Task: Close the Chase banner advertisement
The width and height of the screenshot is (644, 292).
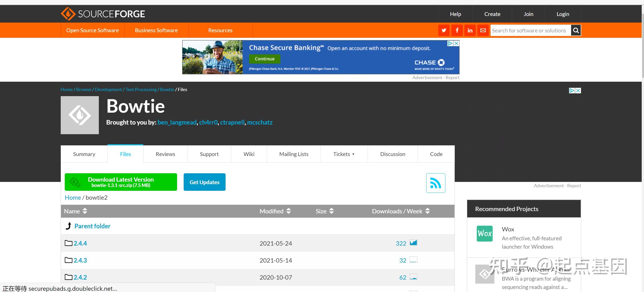Action: [x=456, y=43]
